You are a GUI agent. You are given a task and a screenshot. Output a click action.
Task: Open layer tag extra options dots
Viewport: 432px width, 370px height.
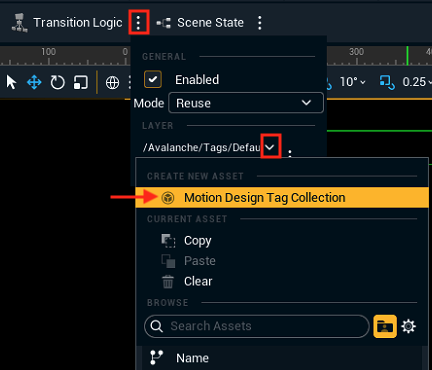pyautogui.click(x=290, y=153)
